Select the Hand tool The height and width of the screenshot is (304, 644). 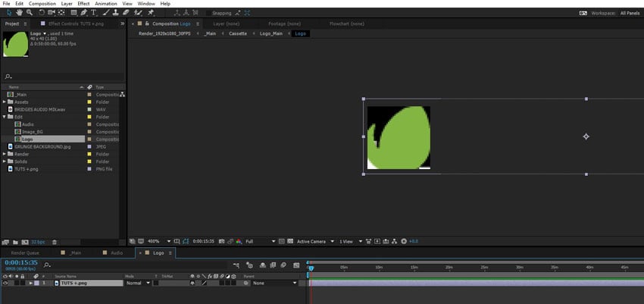[x=19, y=13]
